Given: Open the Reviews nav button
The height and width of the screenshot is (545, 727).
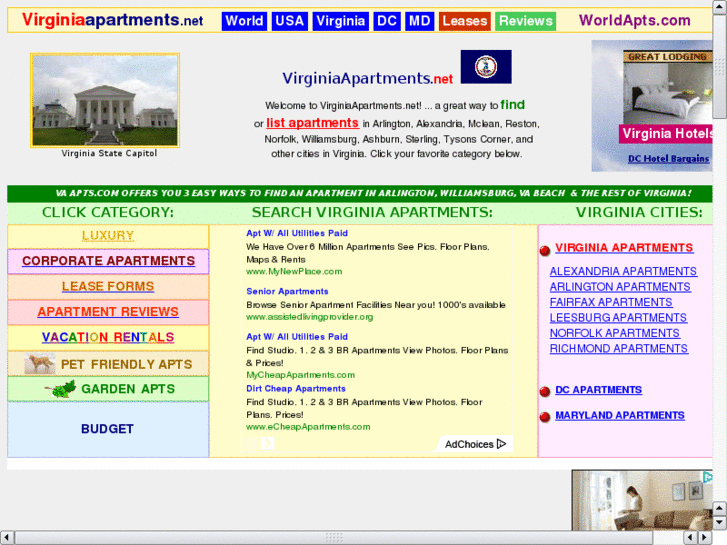Looking at the screenshot, I should point(525,21).
